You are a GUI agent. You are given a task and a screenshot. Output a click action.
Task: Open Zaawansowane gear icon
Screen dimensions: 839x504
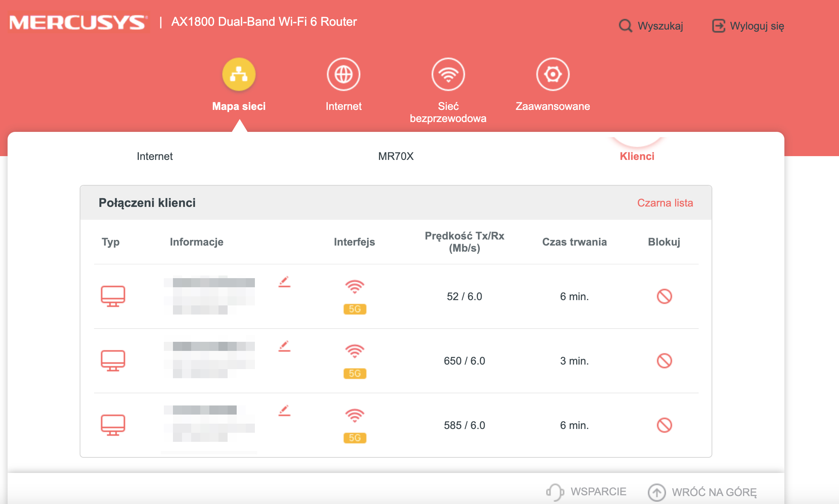point(553,74)
